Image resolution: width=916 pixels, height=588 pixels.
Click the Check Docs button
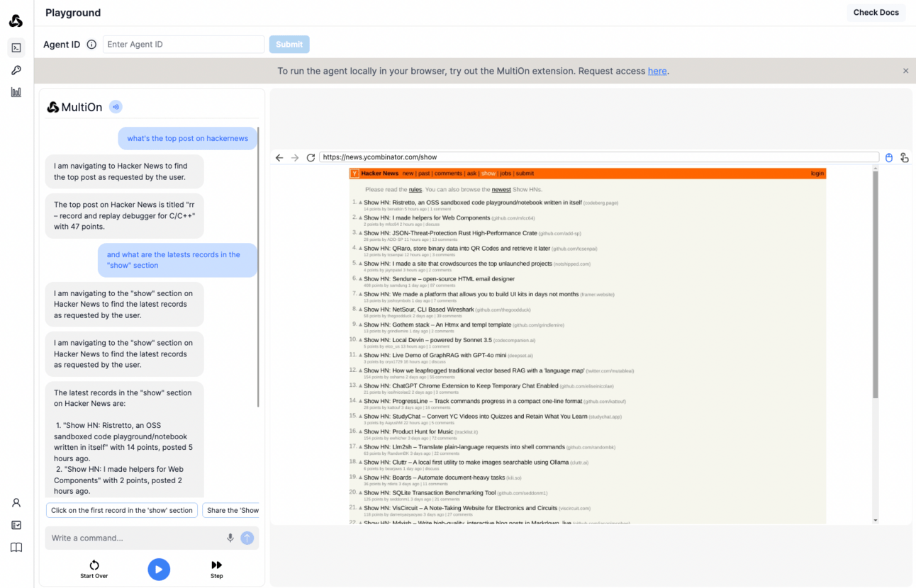tap(876, 13)
